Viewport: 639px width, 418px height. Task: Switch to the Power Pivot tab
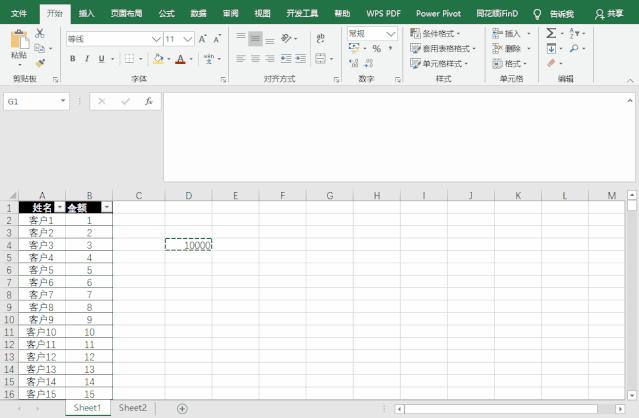click(438, 13)
